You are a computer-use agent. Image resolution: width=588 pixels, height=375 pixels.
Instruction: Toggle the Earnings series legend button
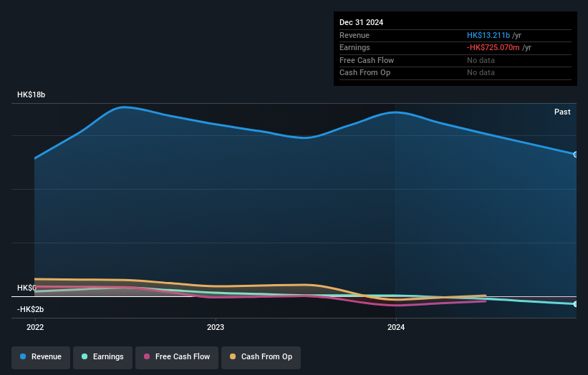tap(102, 357)
